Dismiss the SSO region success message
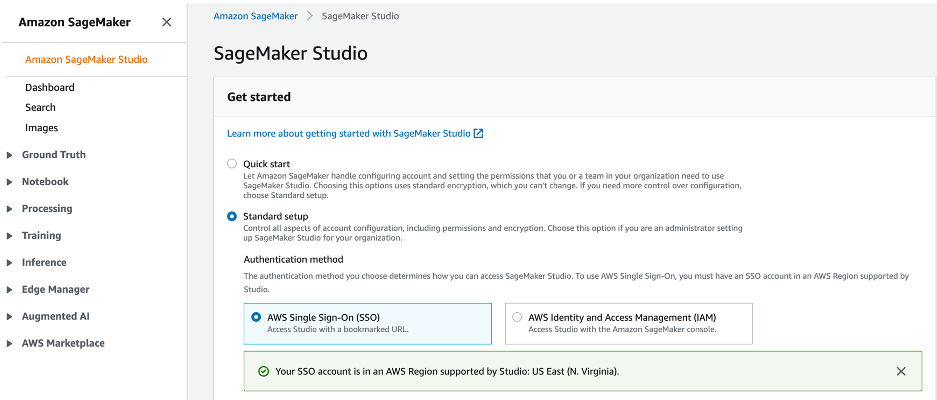The image size is (937, 400). (901, 371)
